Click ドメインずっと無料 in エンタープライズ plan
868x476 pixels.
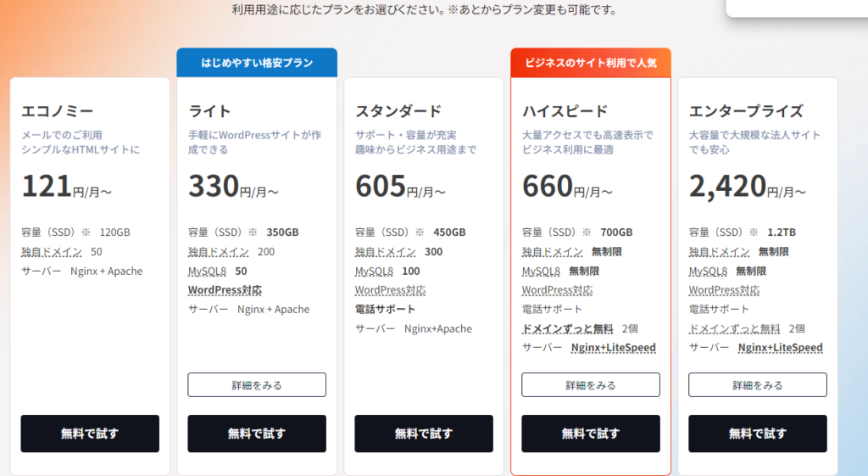(734, 328)
